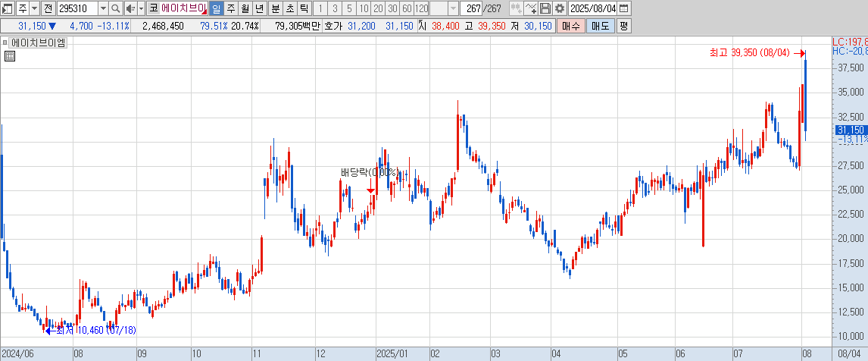Image resolution: width=868 pixels, height=361 pixels.
Task: Click the 37,500 price axis label
Action: (851, 67)
